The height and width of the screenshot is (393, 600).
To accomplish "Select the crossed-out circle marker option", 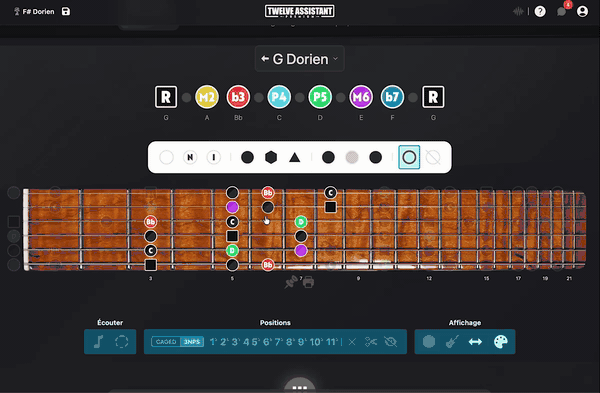I will point(433,157).
